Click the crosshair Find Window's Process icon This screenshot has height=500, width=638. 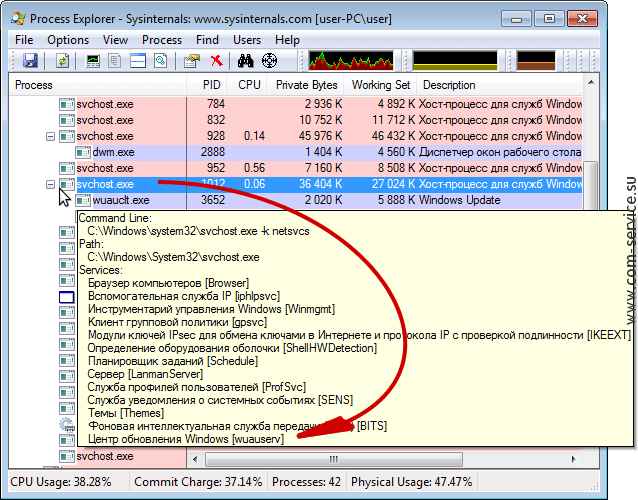coord(269,61)
